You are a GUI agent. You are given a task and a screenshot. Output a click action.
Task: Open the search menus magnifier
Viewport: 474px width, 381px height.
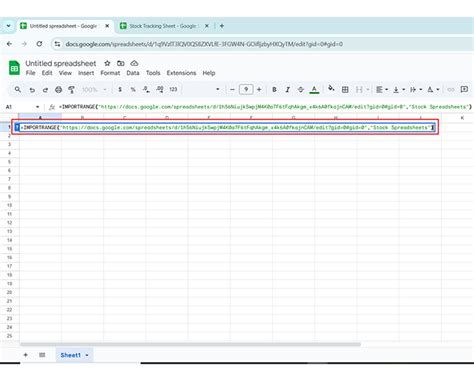click(18, 89)
